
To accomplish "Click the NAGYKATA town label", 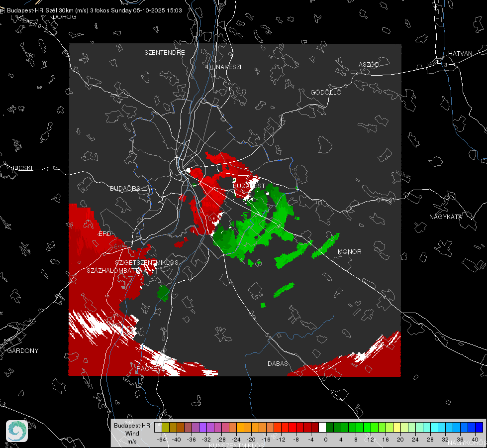I will pyautogui.click(x=446, y=217).
